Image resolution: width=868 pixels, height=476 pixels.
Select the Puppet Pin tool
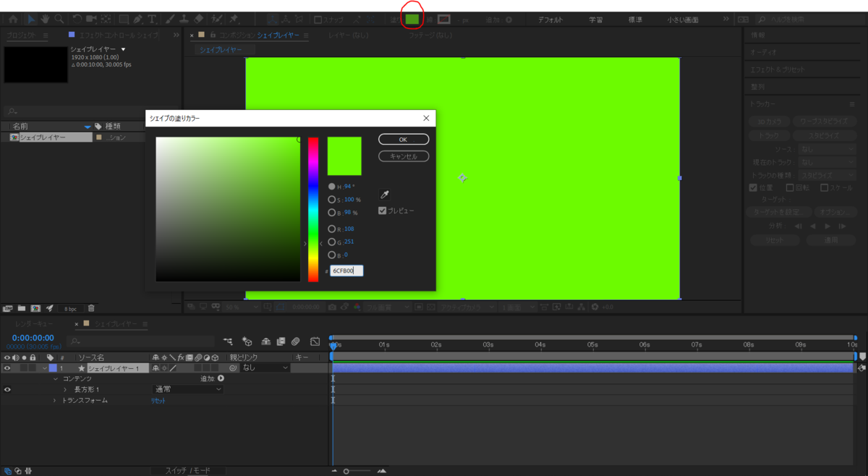click(x=234, y=19)
